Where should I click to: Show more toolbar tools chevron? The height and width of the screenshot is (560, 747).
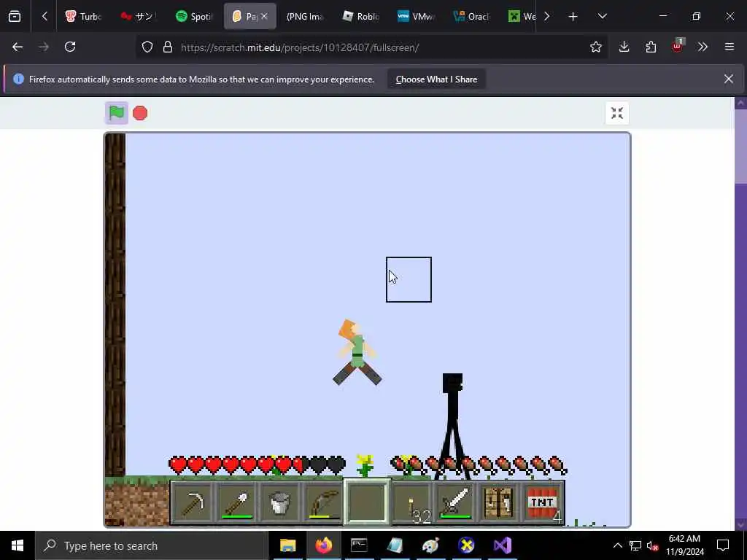pos(703,47)
